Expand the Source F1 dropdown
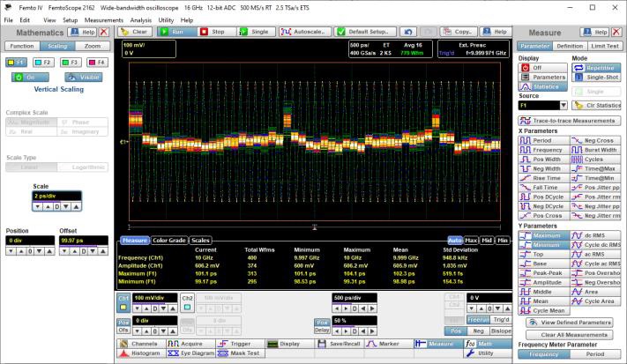 562,105
